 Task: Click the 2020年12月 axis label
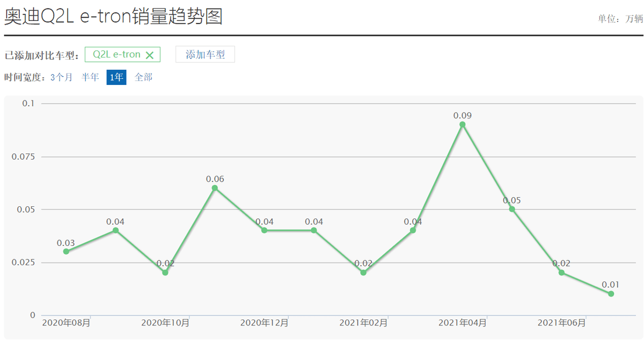point(265,323)
